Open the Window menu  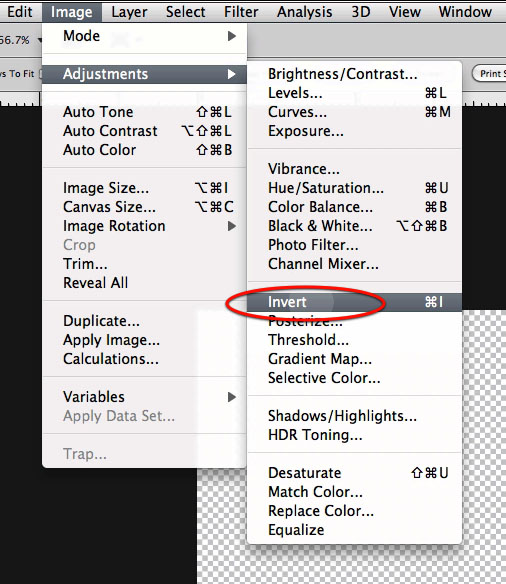pyautogui.click(x=465, y=12)
